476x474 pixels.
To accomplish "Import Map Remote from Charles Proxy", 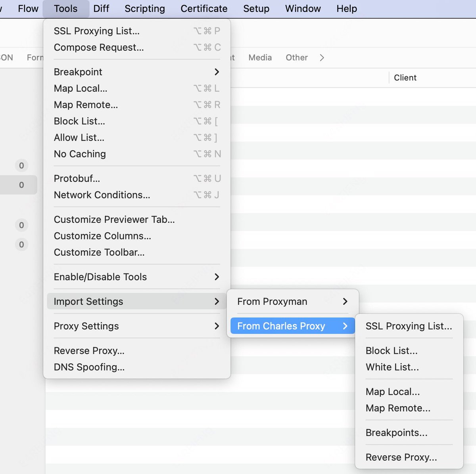I will pos(409,408).
